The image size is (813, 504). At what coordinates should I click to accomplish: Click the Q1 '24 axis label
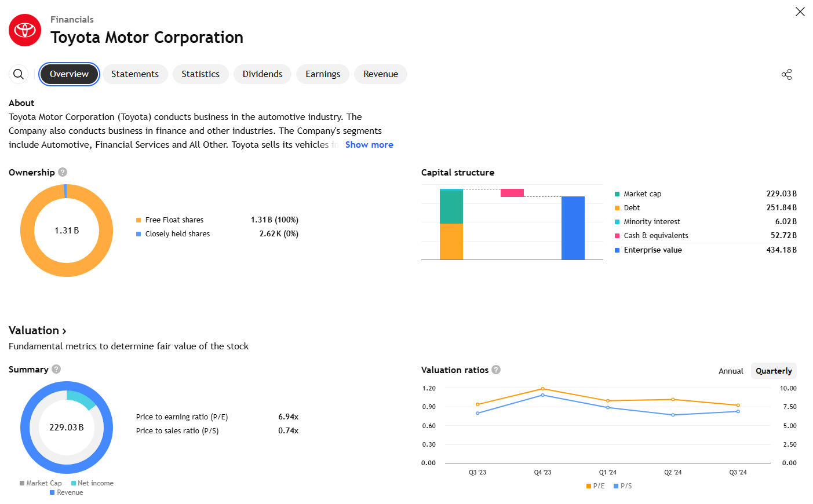point(608,473)
